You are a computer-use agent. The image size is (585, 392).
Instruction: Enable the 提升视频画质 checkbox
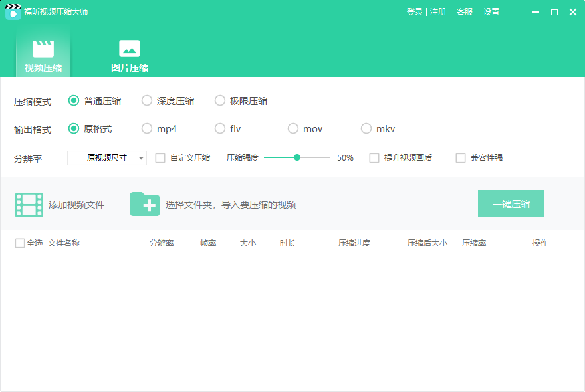[374, 157]
